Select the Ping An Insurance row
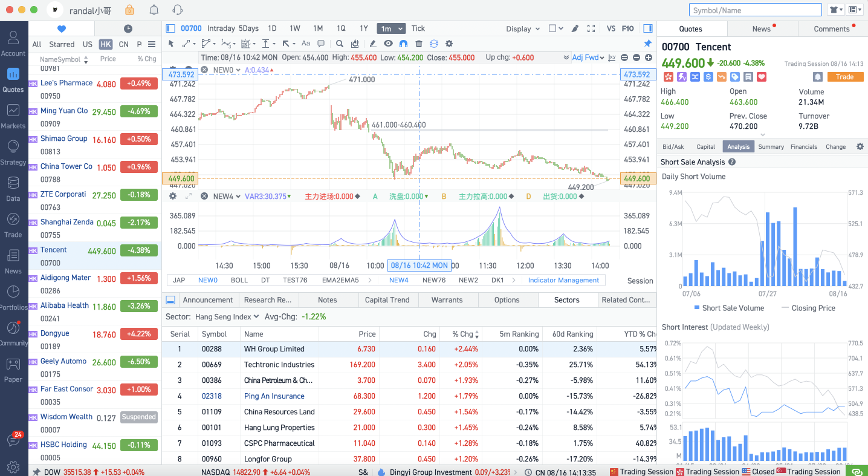 tap(409, 396)
